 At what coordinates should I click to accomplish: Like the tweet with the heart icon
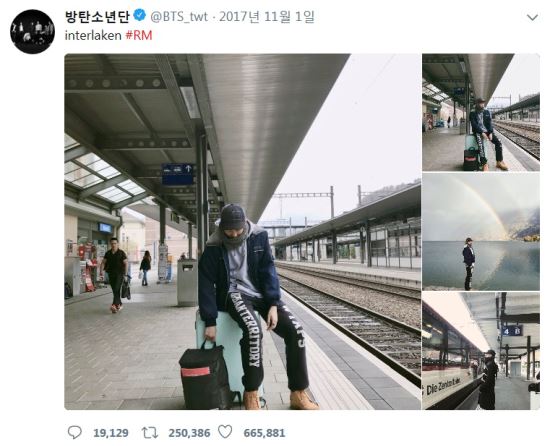[x=225, y=432]
